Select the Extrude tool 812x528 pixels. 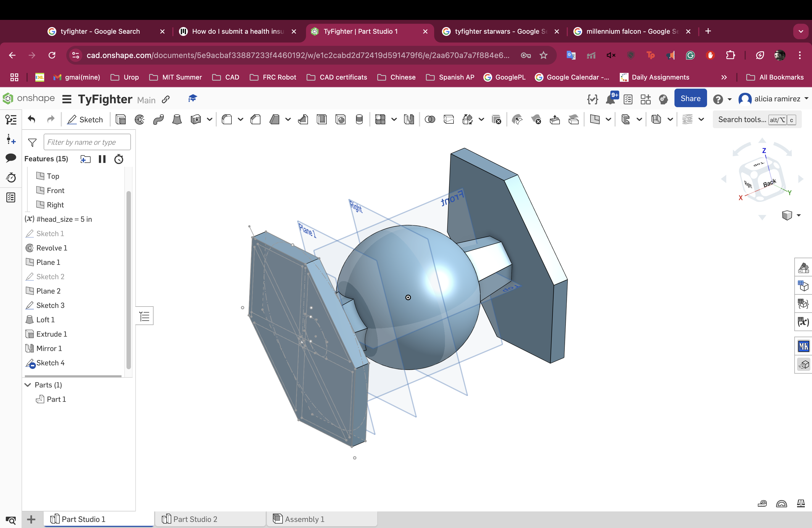[121, 120]
